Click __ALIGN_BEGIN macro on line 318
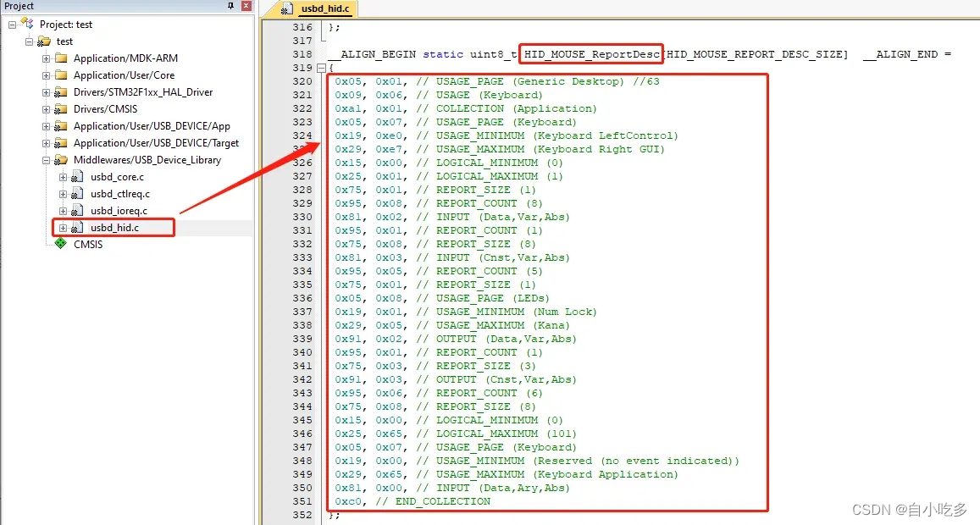 pyautogui.click(x=372, y=54)
